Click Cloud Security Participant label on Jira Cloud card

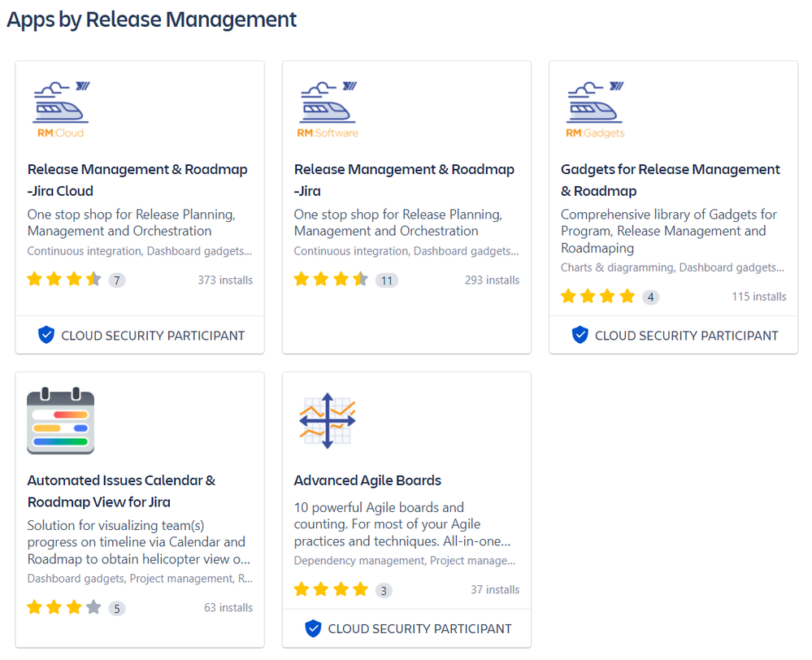pos(153,336)
